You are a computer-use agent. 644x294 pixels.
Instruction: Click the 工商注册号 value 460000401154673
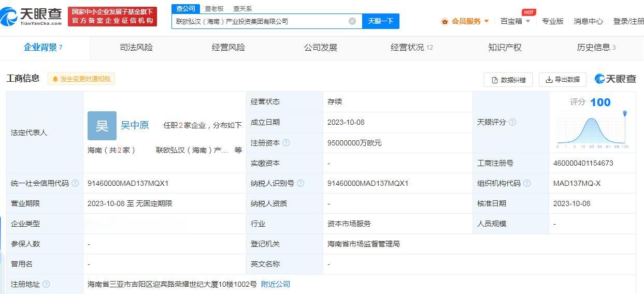(x=583, y=163)
